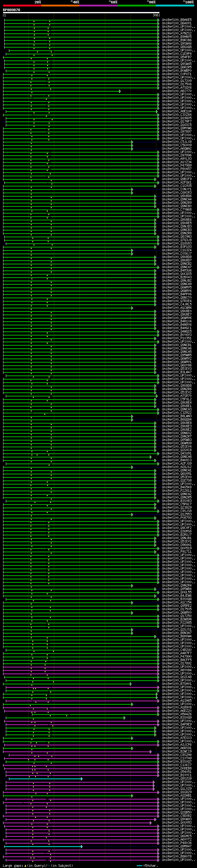
Task: Select hit label UniRef100_B0WBP0
Action: coord(177,71)
